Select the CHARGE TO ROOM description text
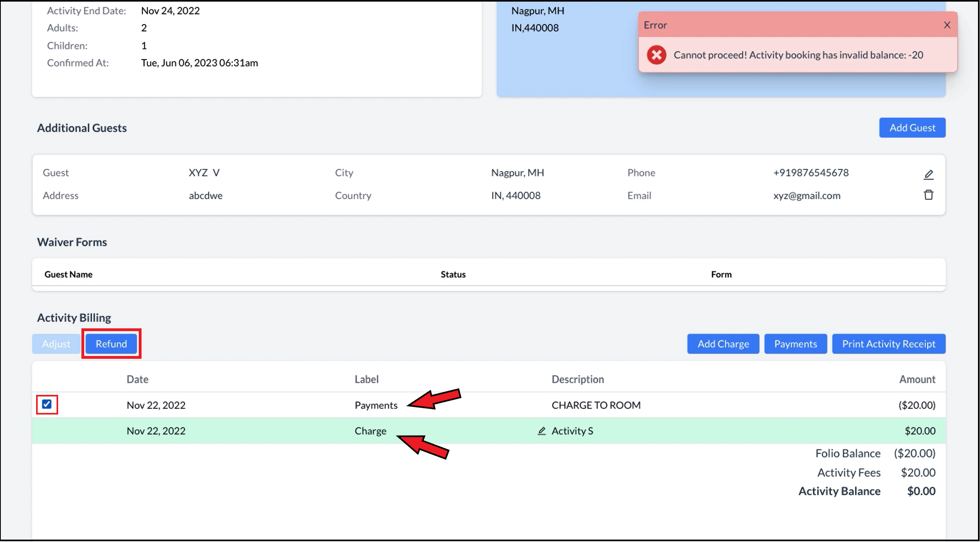 [x=596, y=404]
